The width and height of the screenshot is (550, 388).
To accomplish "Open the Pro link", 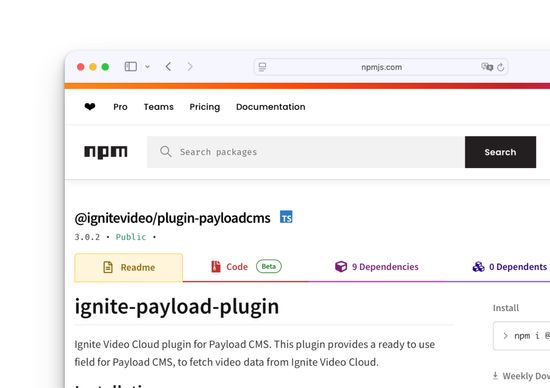I will click(120, 107).
